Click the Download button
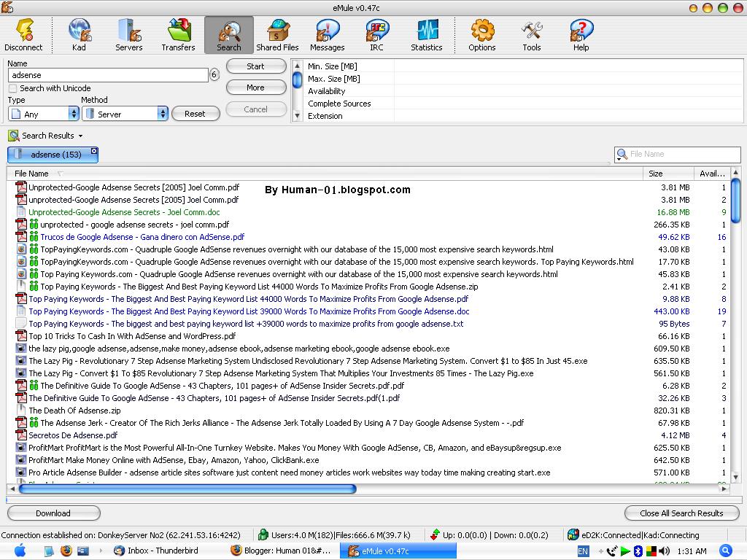This screenshot has height=560, width=747. 53,513
